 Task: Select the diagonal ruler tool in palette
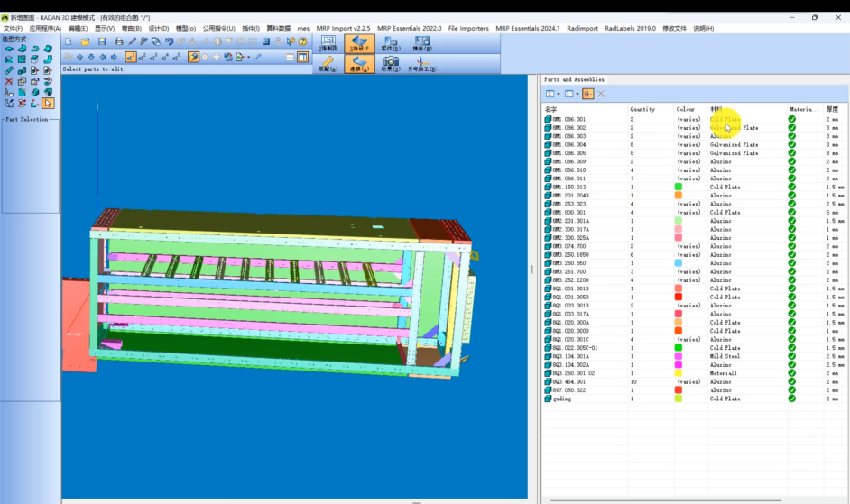9,70
